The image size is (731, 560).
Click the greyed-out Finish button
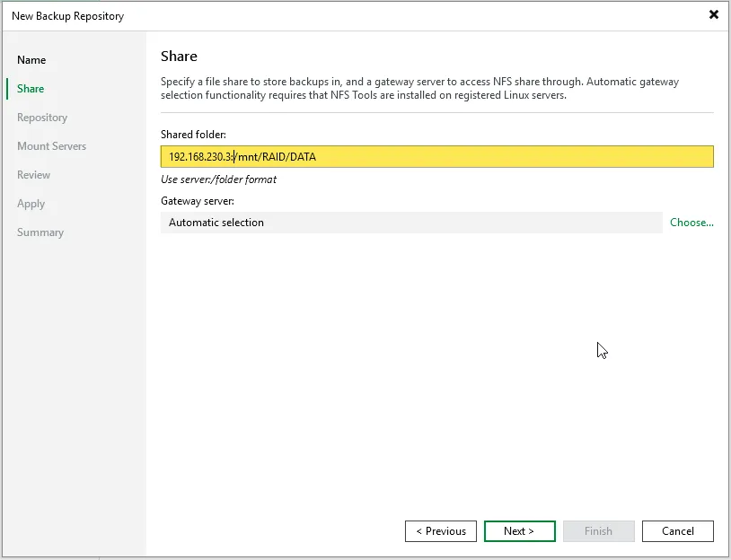598,531
